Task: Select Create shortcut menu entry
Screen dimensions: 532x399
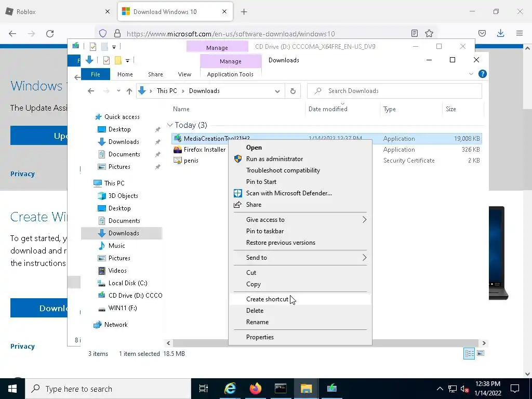Action: coord(300,299)
